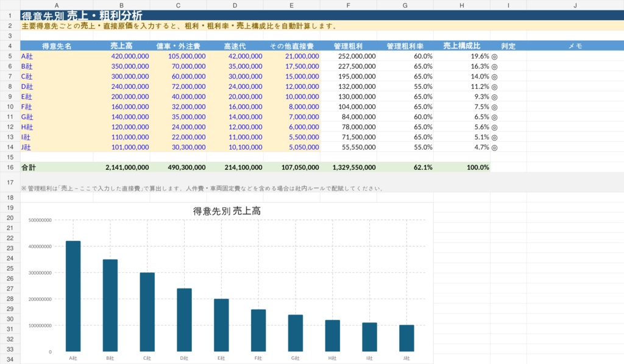The image size is (624, 364).
Task: Select the 高速代 header cell
Action: 235,46
